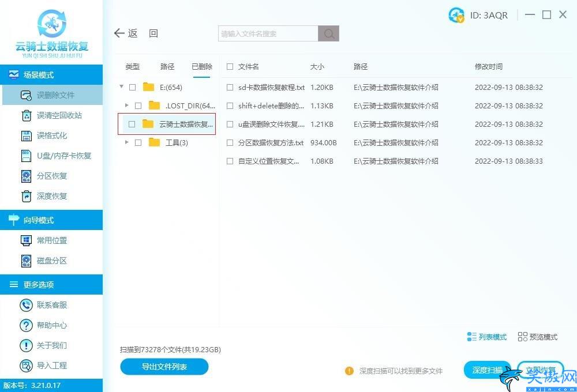Image resolution: width=577 pixels, height=392 pixels.
Task: Click the 934.00B size cell
Action: pos(324,143)
